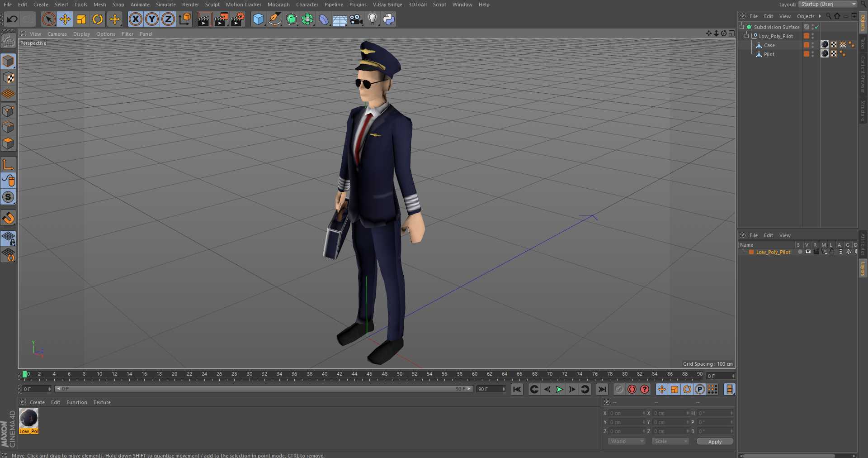Go to end of animation
Viewport: 868px width, 458px height.
pyautogui.click(x=602, y=389)
